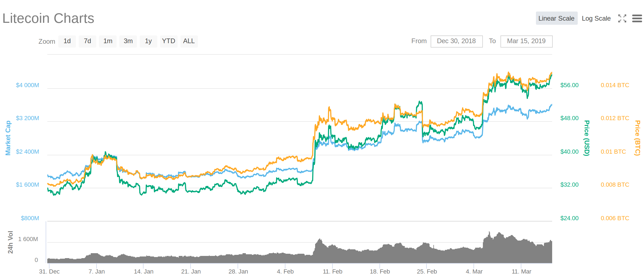Switch to Linear Scale
Image resolution: width=644 pixels, height=276 pixels.
click(556, 18)
